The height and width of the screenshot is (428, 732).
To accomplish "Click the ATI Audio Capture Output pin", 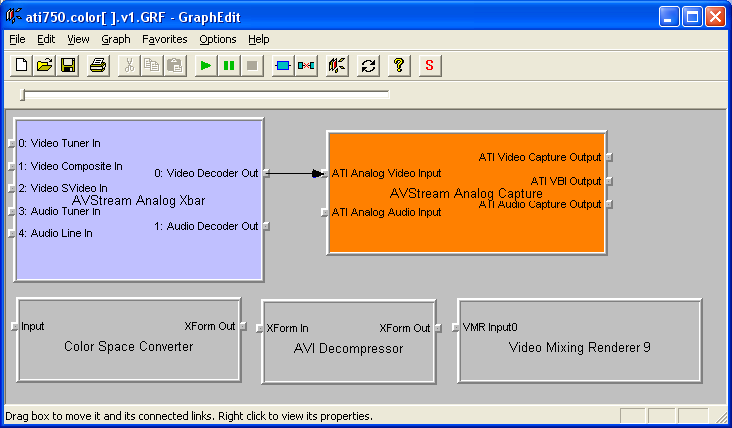I will (x=609, y=204).
